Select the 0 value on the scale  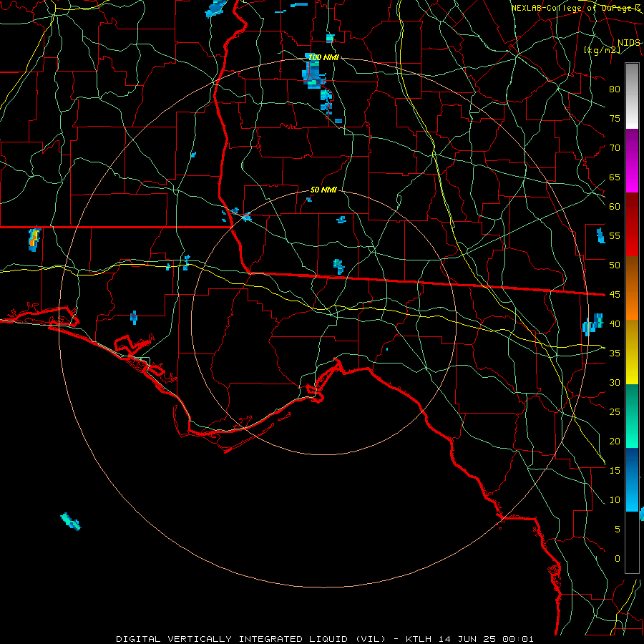(x=618, y=559)
